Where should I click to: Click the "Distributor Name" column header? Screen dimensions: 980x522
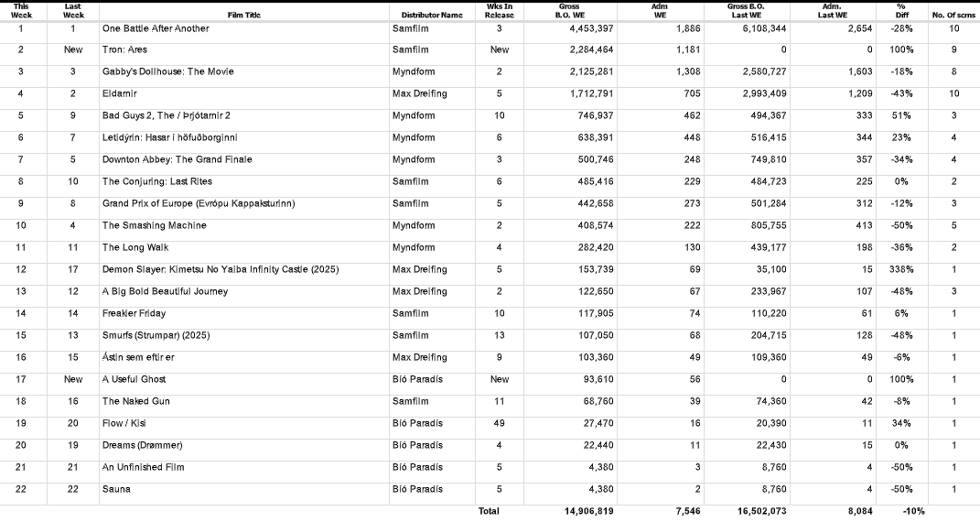pyautogui.click(x=432, y=16)
